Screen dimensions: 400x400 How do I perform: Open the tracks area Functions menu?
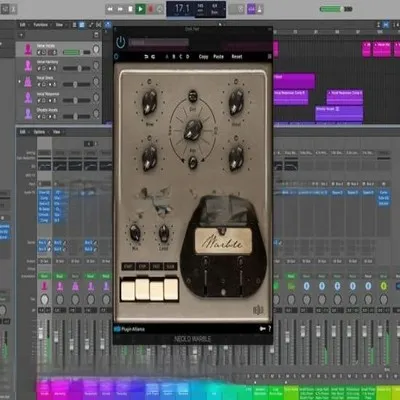[40, 25]
